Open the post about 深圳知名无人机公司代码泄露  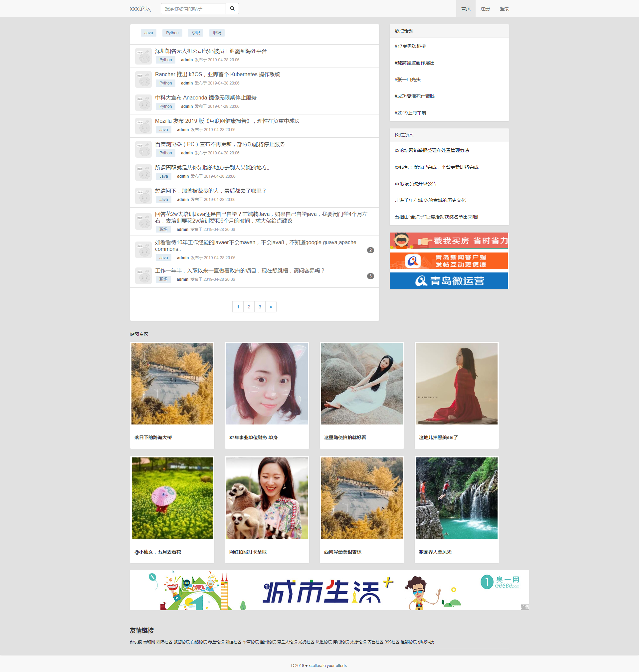[x=211, y=52]
